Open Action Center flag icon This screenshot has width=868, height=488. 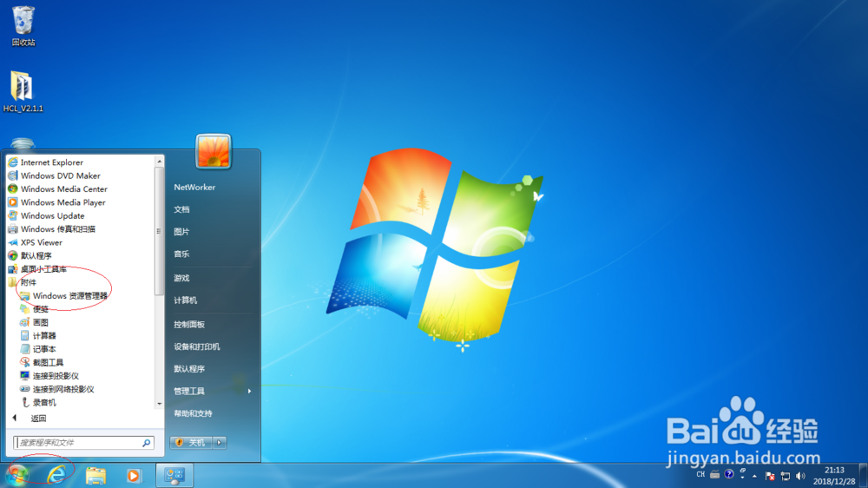[770, 476]
